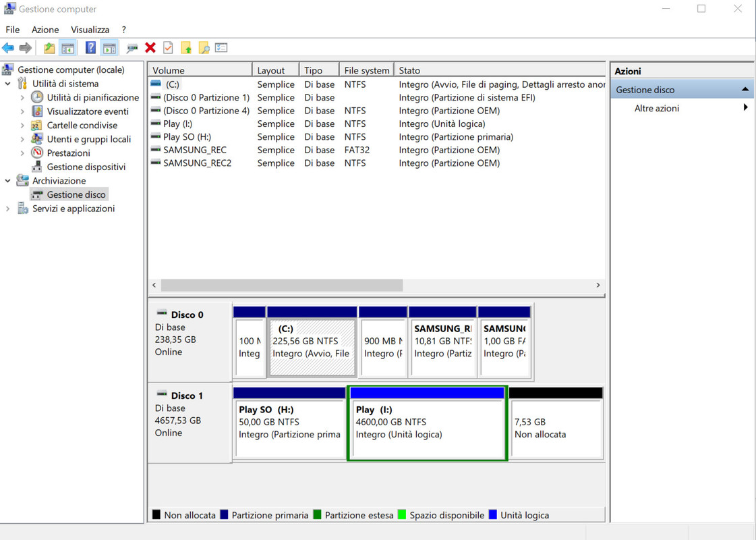Image resolution: width=756 pixels, height=540 pixels.
Task: Expand the Prestazioni node
Action: pyautogui.click(x=22, y=153)
